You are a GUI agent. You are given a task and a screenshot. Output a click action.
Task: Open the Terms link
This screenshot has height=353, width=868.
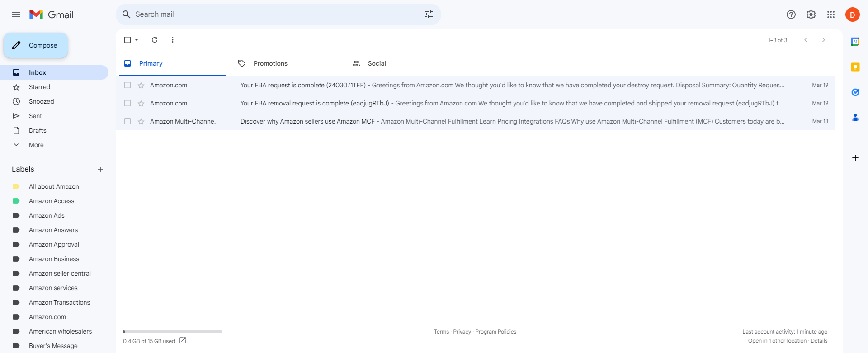click(x=441, y=332)
